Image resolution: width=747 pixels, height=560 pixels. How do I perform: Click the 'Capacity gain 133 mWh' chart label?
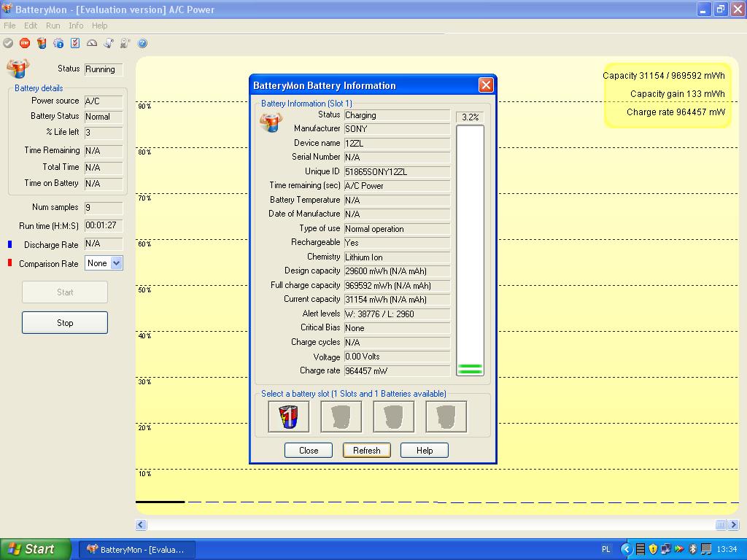[677, 94]
